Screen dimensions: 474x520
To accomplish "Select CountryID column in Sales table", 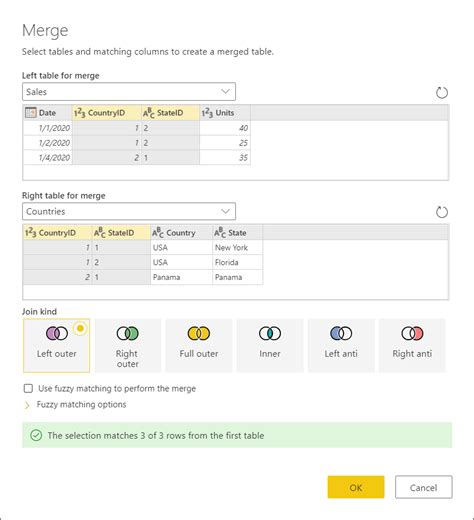I will pos(106,113).
